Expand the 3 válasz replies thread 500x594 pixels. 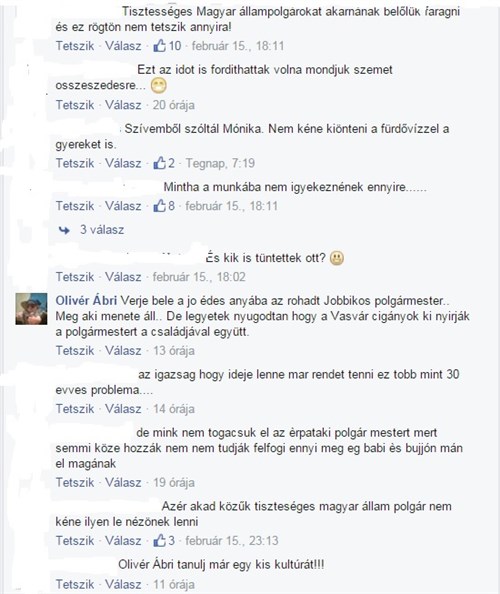[102, 230]
